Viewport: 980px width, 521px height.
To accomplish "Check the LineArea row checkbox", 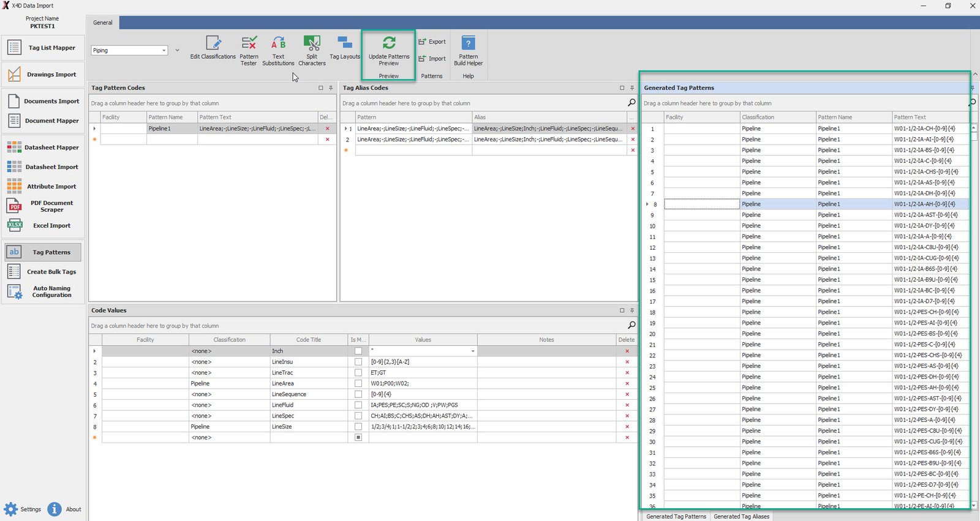I will coord(358,383).
